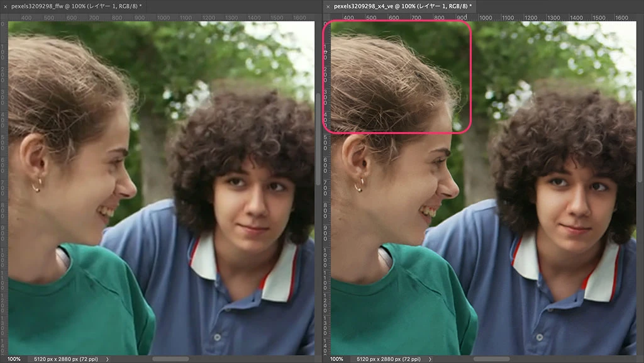
Task: Close the pexels3209298_x4_ve document tab
Action: point(328,6)
